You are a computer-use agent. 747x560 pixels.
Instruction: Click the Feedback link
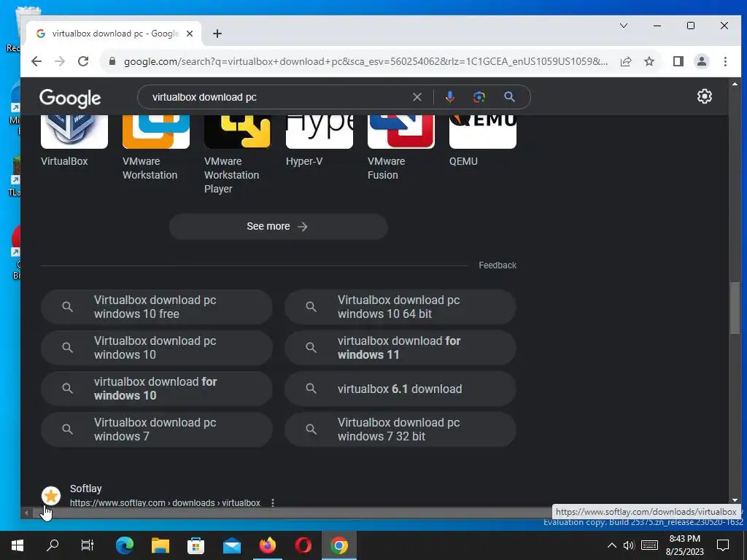pyautogui.click(x=498, y=265)
